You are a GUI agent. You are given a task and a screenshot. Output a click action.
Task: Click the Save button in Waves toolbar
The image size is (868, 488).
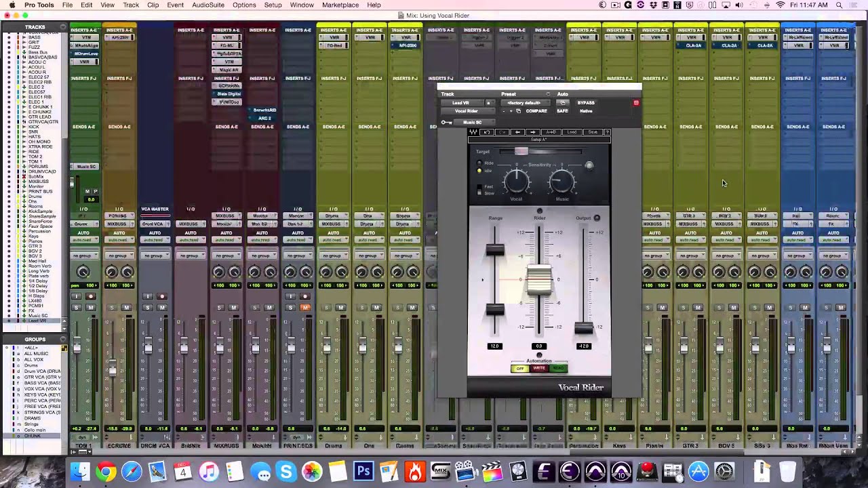(593, 132)
